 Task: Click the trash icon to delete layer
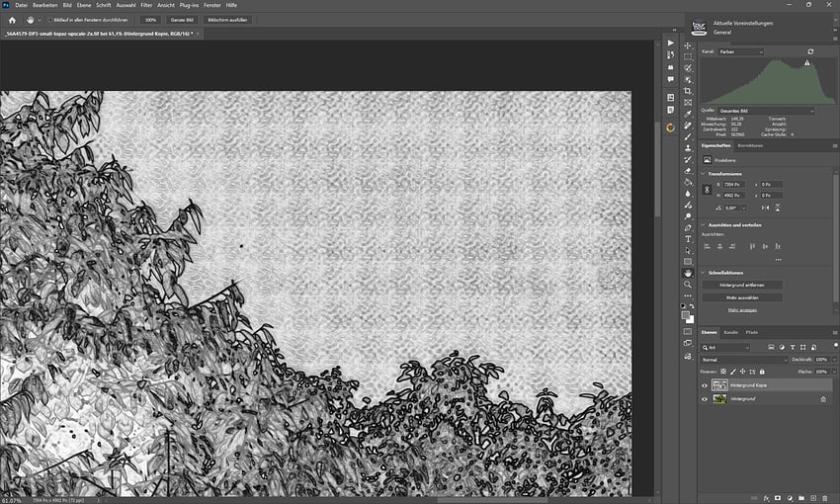tap(828, 497)
